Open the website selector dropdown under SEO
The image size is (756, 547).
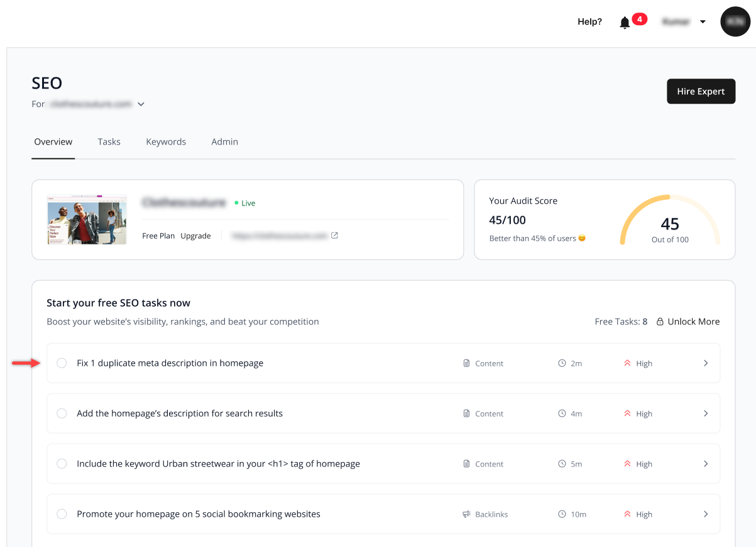click(141, 104)
